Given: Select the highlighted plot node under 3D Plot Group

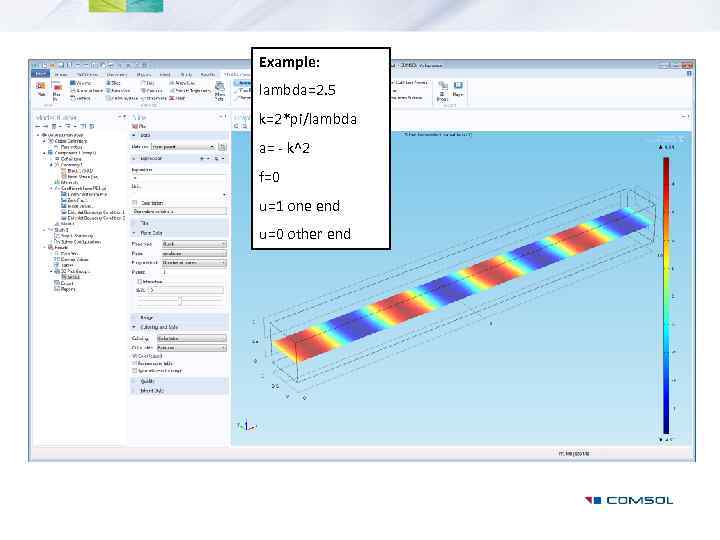Looking at the screenshot, I should tap(71, 277).
